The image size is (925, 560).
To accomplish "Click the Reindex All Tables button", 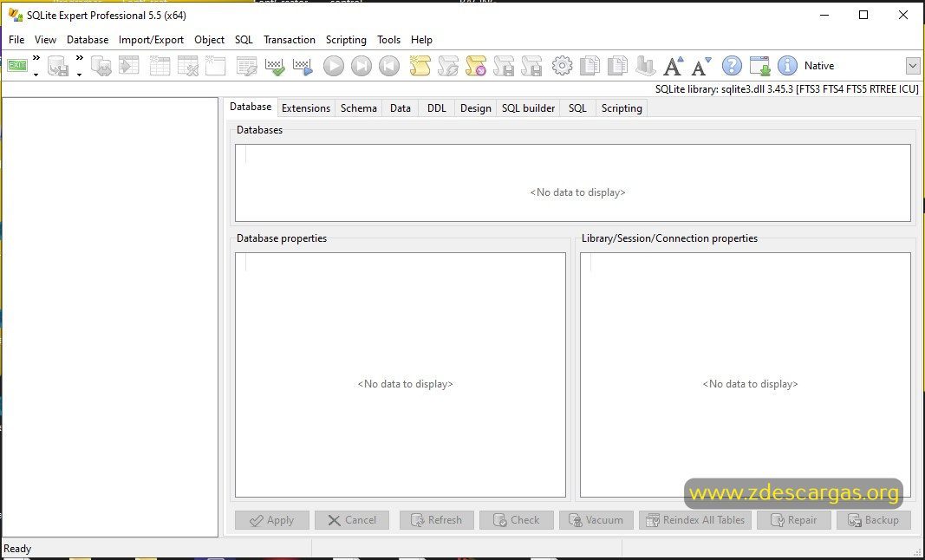I will 695,520.
